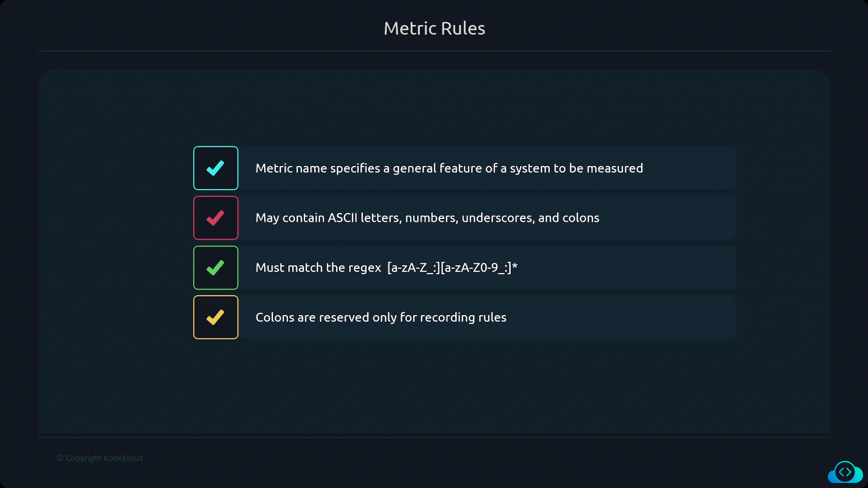Toggle checkbox beside 'Colons are reserved' rule
The image size is (868, 488).
216,317
